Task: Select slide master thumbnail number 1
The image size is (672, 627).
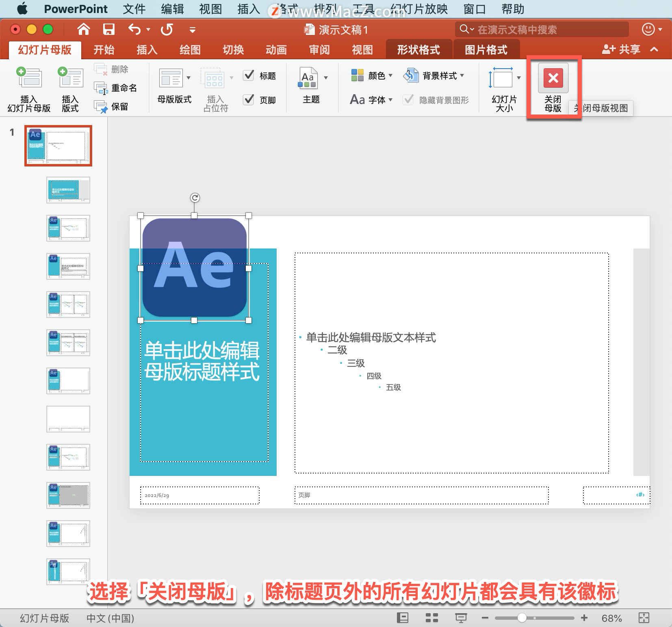Action: coord(59,146)
